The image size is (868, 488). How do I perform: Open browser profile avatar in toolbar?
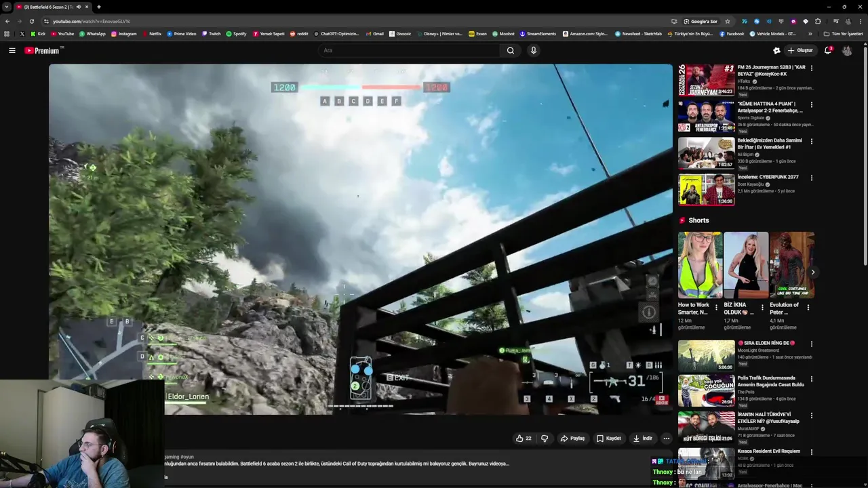(x=848, y=21)
